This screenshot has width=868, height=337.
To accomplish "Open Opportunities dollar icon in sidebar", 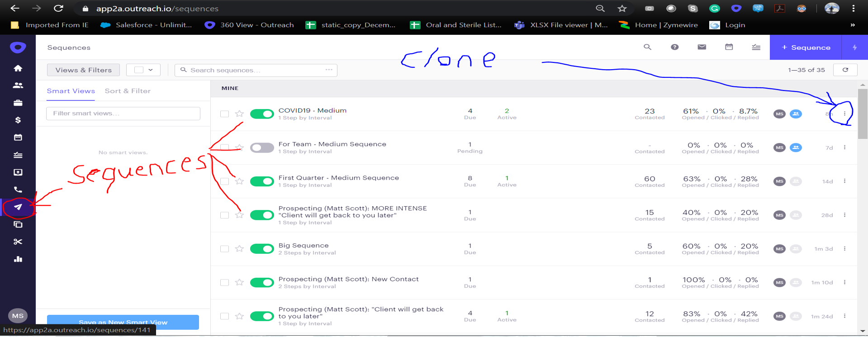I will (x=18, y=120).
